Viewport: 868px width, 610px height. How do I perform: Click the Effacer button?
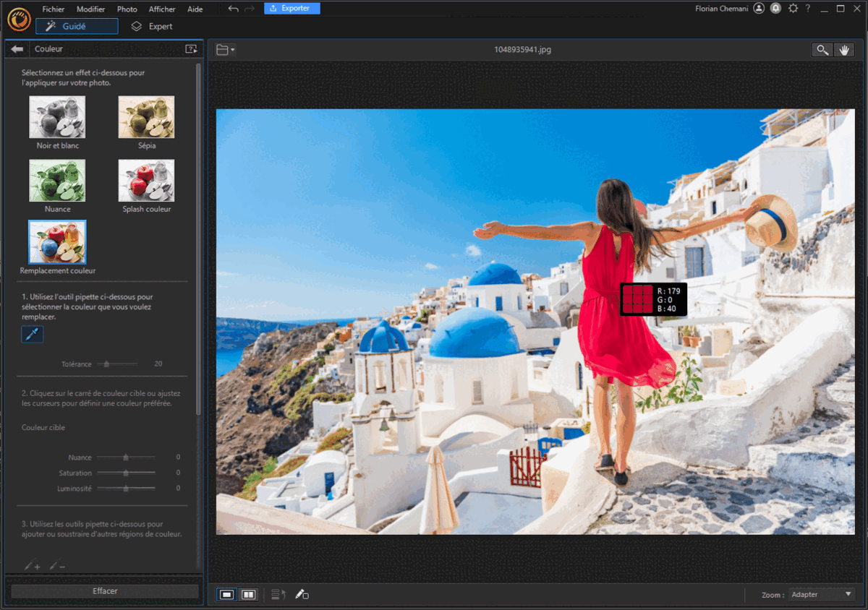[x=103, y=590]
